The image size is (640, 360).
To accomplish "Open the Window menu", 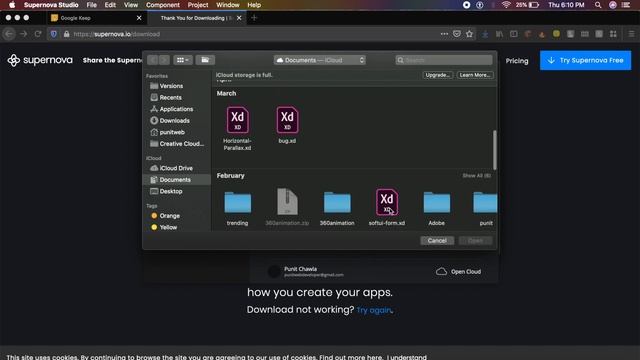I will tap(228, 5).
